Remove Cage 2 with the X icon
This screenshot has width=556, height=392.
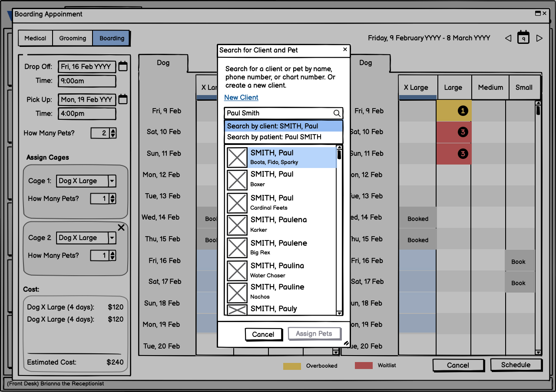pyautogui.click(x=121, y=228)
